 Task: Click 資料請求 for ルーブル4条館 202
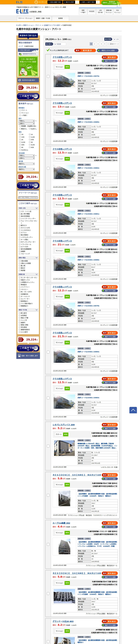pyautogui.click(x=110, y=523)
